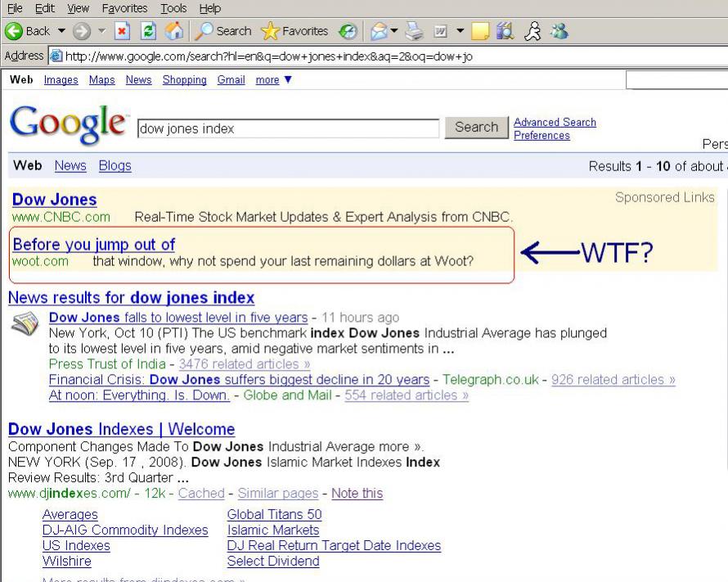Open the Mail toolbar icon

[x=379, y=31]
